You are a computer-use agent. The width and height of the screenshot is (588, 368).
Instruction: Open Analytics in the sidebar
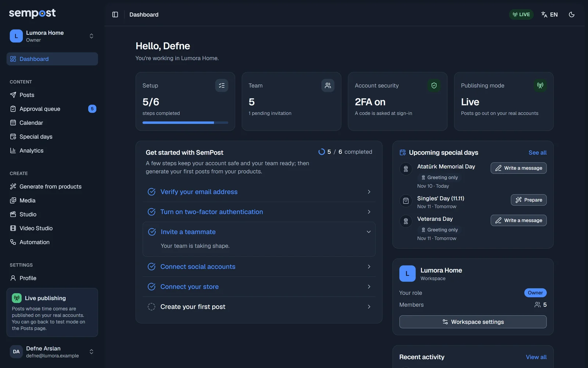pos(52,151)
